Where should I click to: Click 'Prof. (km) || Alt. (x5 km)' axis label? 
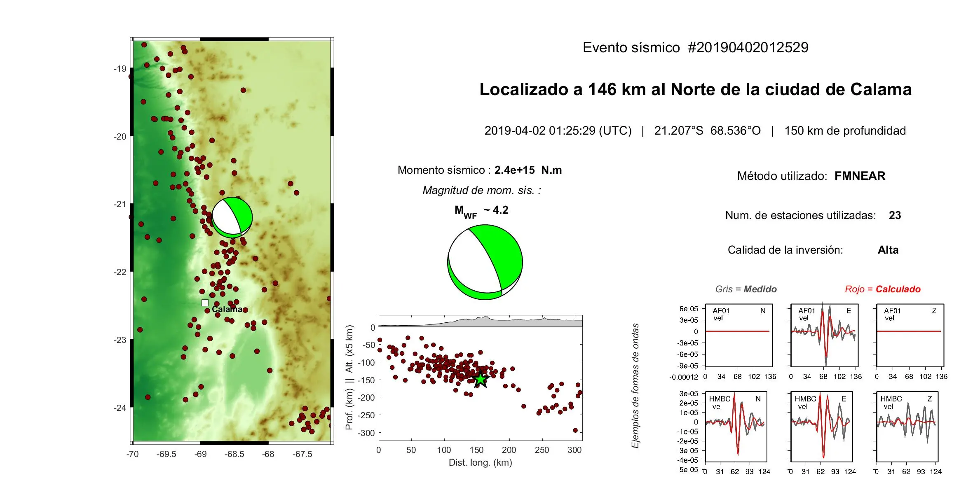click(349, 378)
